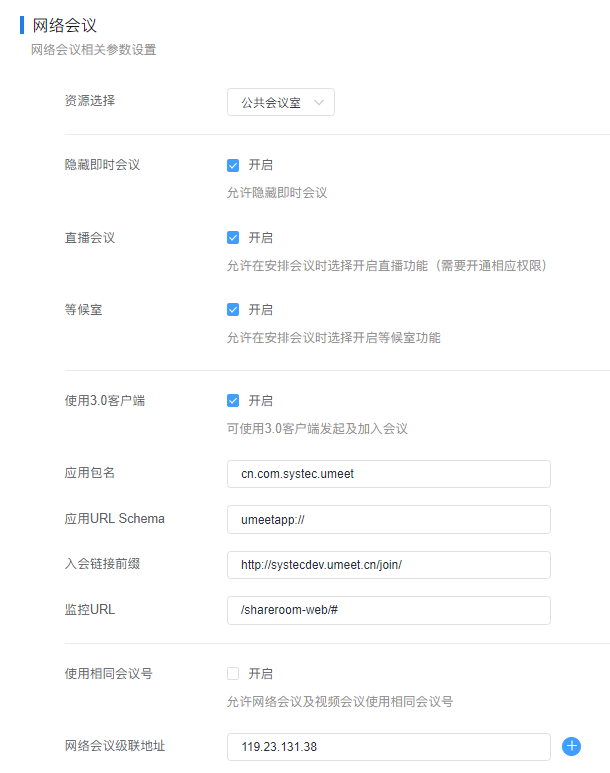The image size is (610, 773).
Task: Click the 网络会议级联地址 label
Action: [115, 746]
